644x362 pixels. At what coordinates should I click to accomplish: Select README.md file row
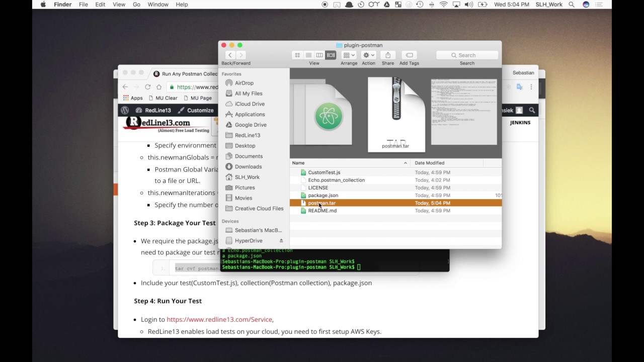pos(395,211)
